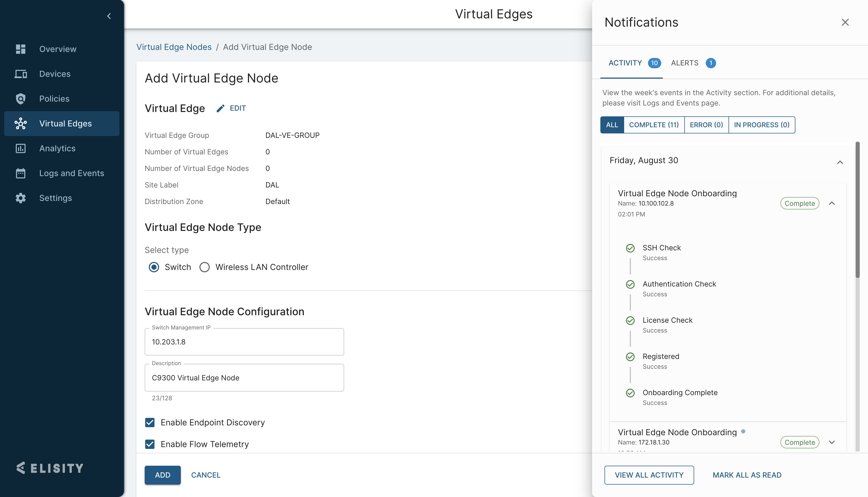
Task: Click the CANCEL button
Action: coord(206,475)
